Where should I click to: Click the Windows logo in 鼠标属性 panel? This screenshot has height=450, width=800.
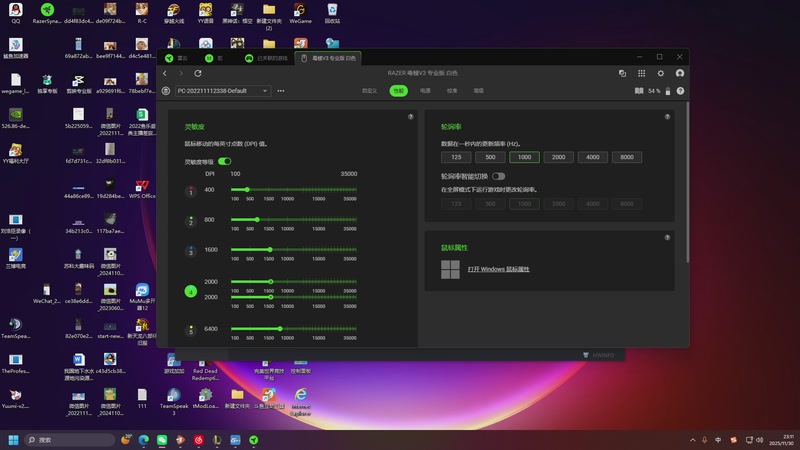click(x=451, y=269)
